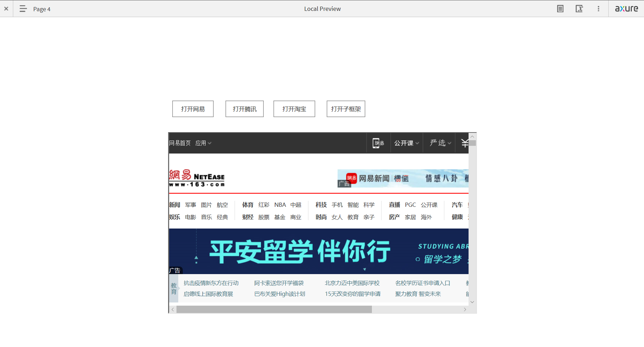Open the 海外 navigation link
The image size is (644, 347).
point(426,217)
